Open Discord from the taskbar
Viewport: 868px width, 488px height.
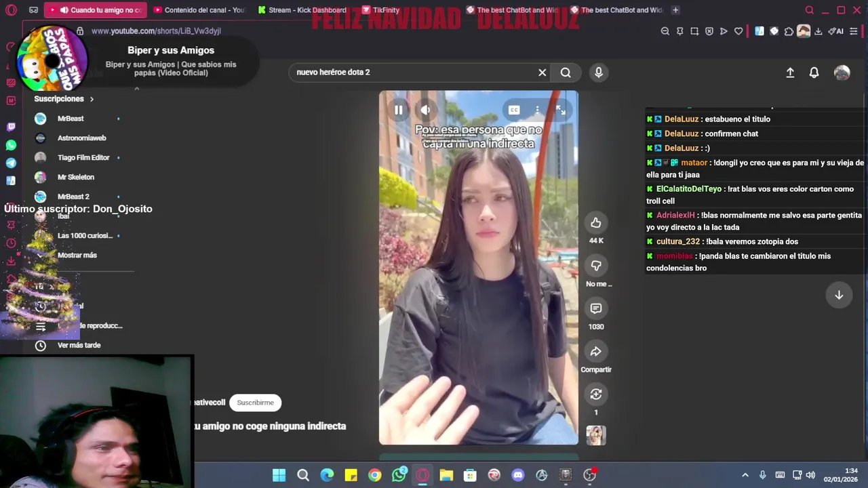[518, 475]
